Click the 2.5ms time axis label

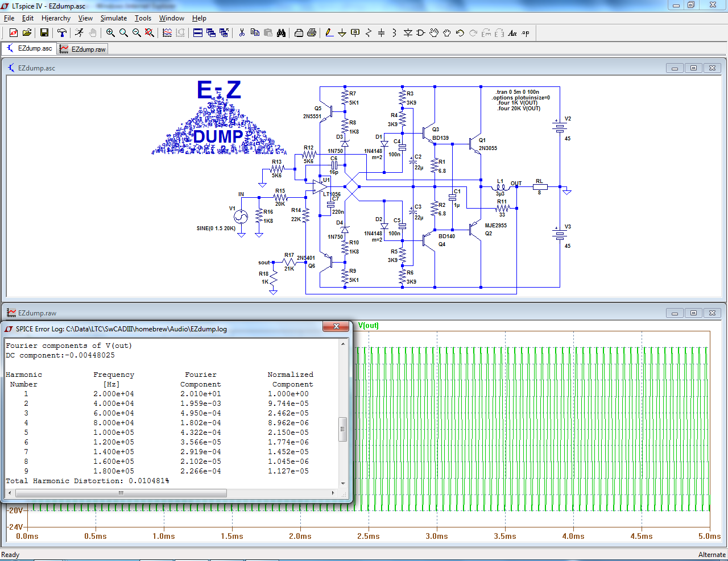point(369,536)
